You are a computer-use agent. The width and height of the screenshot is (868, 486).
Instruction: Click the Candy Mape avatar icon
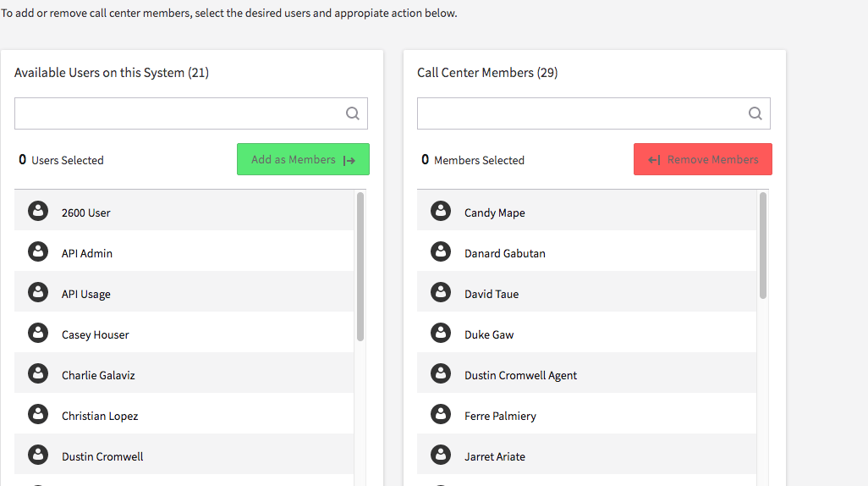(x=441, y=211)
